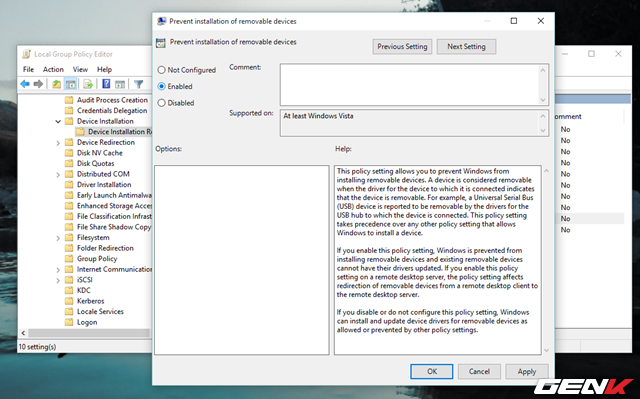Click the Filter funnel toolbar icon
This screenshot has height=399, width=640.
138,84
